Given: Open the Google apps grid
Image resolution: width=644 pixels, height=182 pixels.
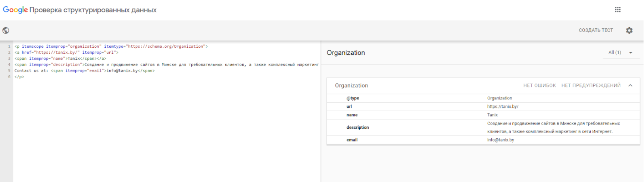Looking at the screenshot, I should (618, 10).
